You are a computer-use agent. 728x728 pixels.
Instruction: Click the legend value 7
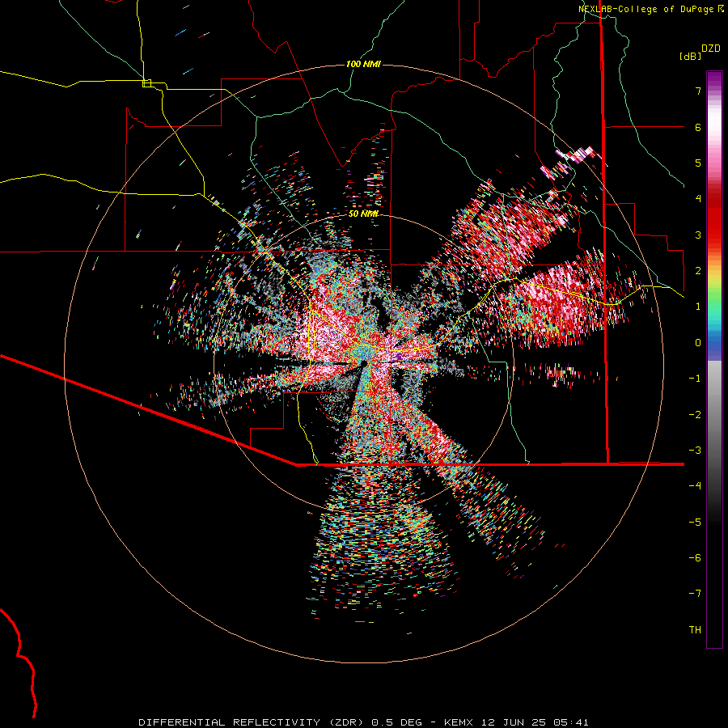[x=698, y=91]
